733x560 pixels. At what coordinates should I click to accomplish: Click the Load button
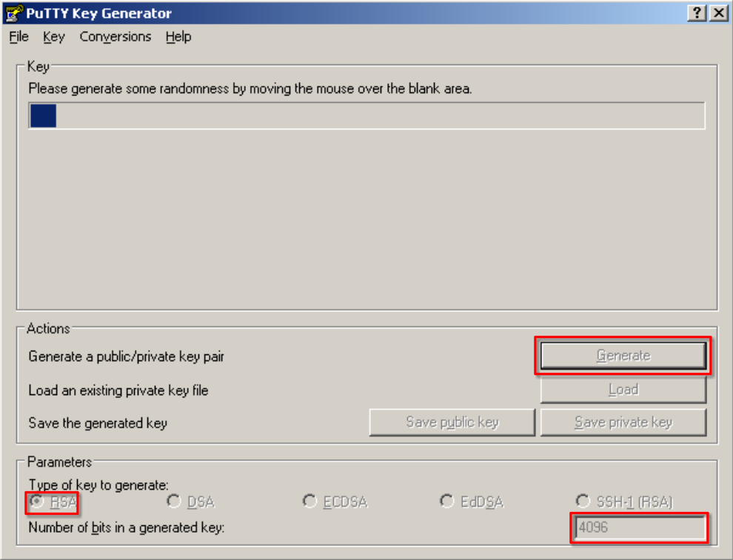(x=623, y=390)
